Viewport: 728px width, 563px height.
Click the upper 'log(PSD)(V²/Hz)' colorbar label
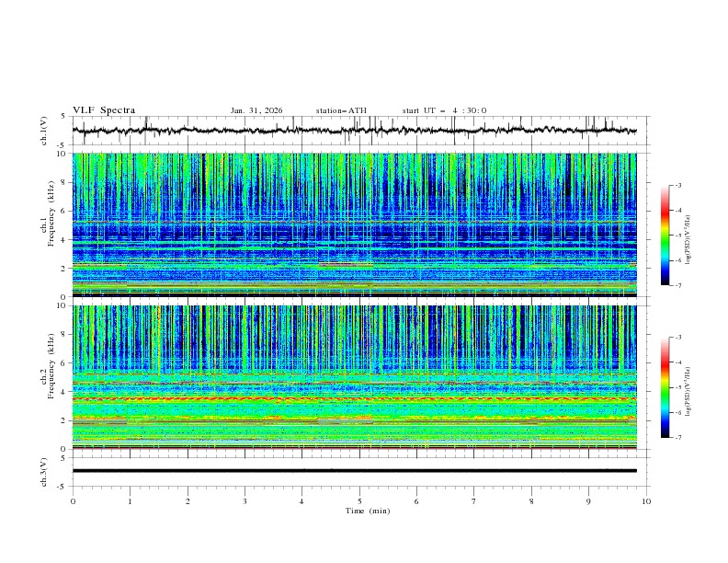coord(688,240)
